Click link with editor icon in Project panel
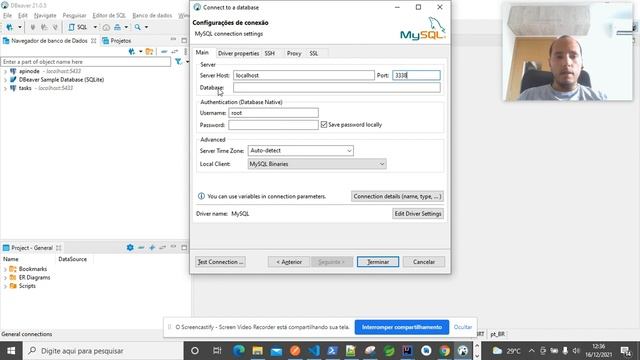This screenshot has height=360, width=640. point(162,247)
